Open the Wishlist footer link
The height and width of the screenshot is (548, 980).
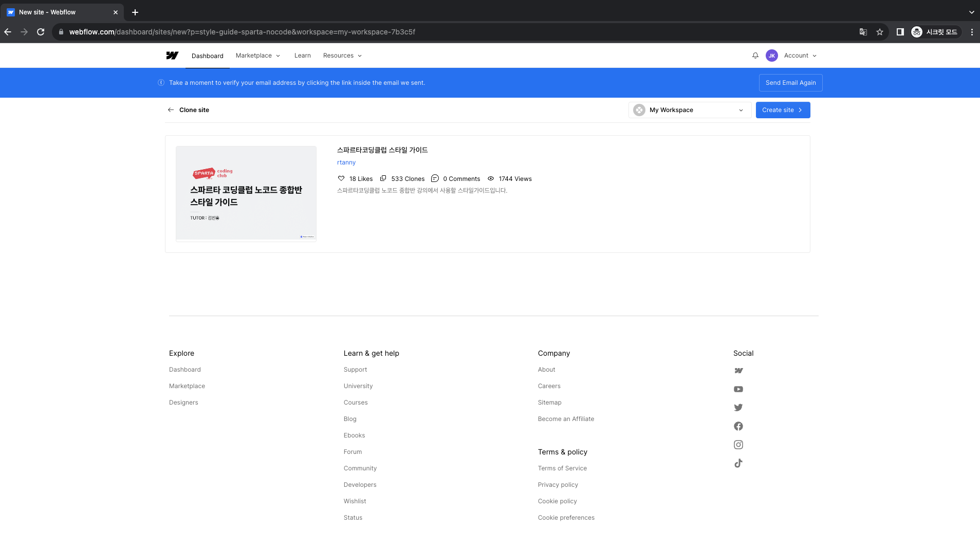[x=355, y=501]
